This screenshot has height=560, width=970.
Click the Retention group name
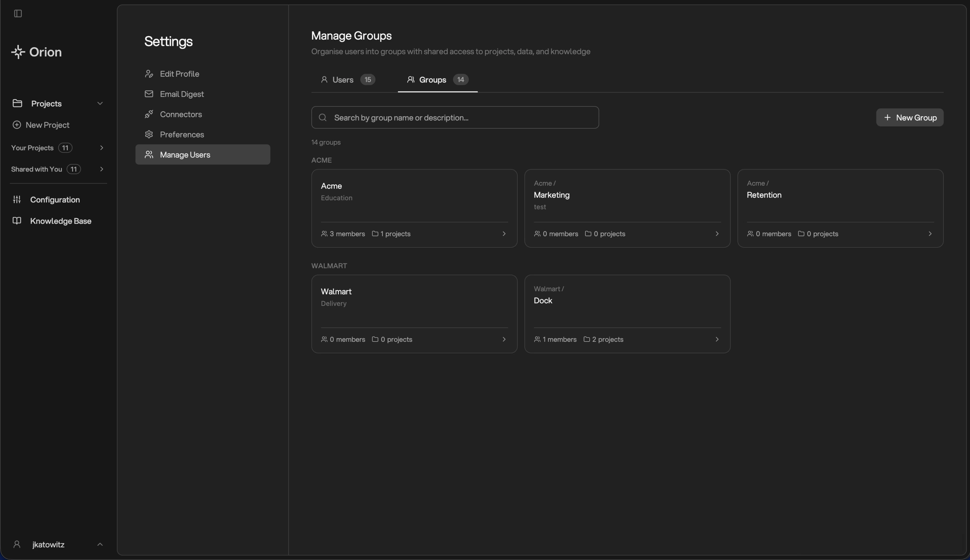pyautogui.click(x=764, y=194)
